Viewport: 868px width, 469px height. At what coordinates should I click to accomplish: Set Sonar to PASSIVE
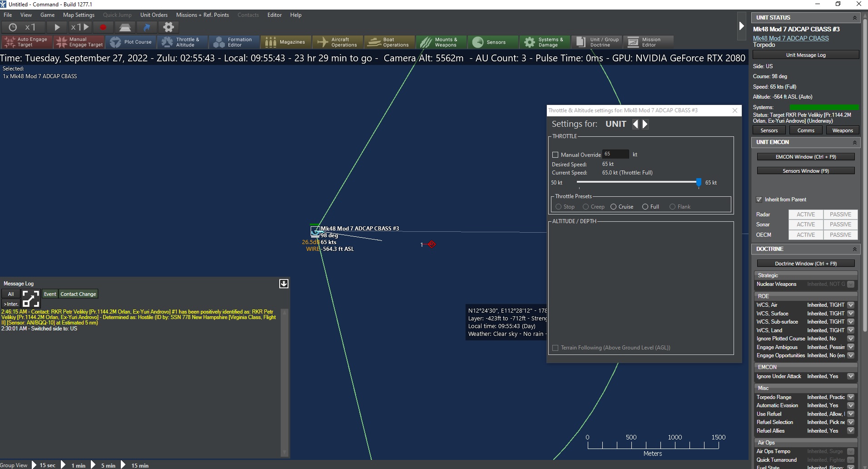coord(841,225)
